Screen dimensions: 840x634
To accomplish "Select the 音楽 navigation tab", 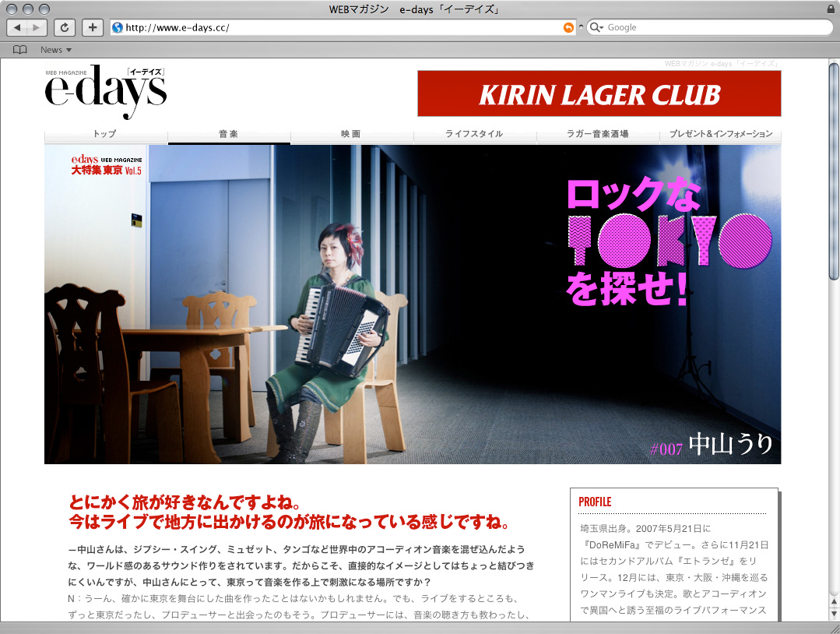I will 228,134.
